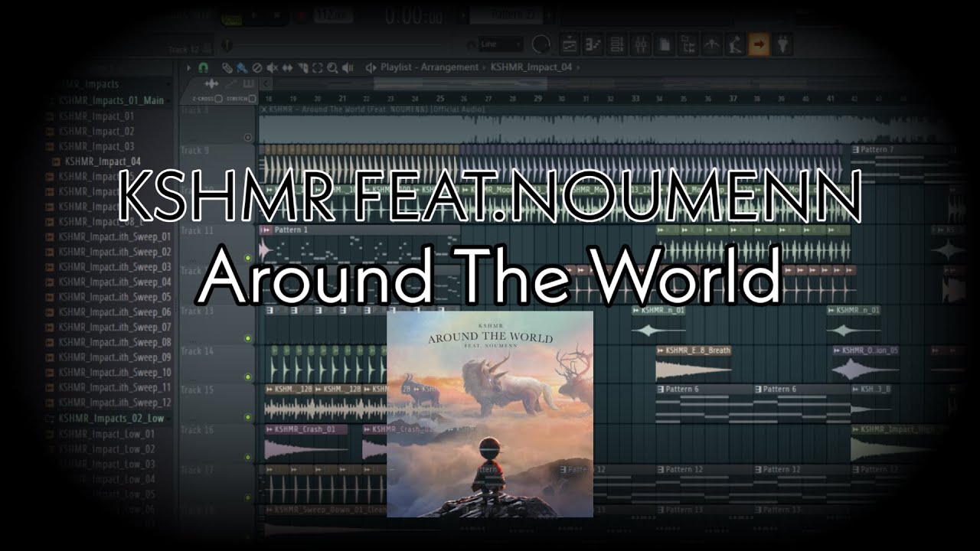Click the tempo value display
980x551 pixels.
333,15
